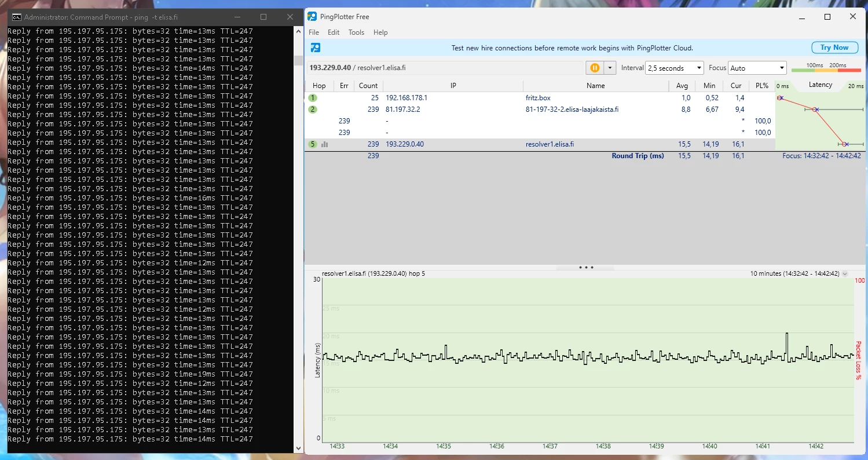Pause the PingPlotter trace
This screenshot has width=868, height=460.
(x=594, y=68)
